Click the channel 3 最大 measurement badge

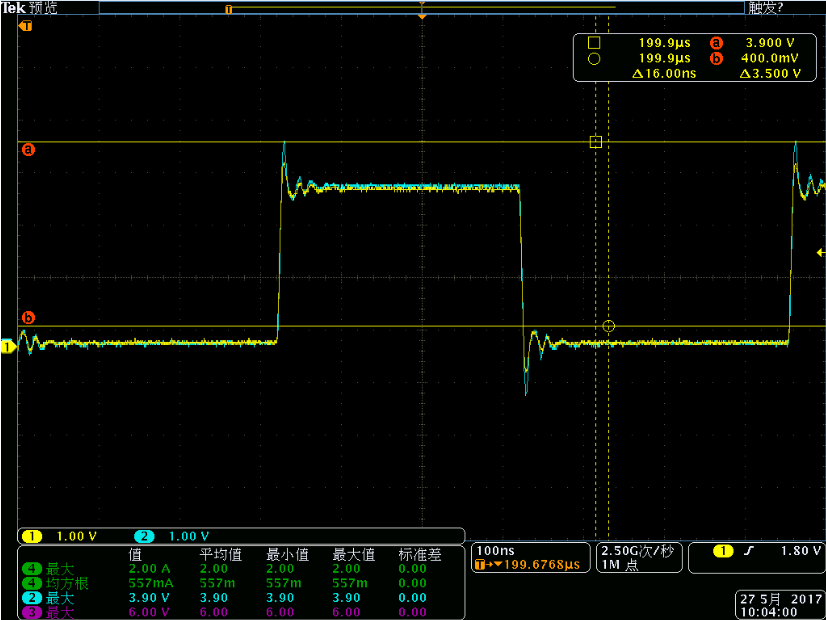pos(32,612)
